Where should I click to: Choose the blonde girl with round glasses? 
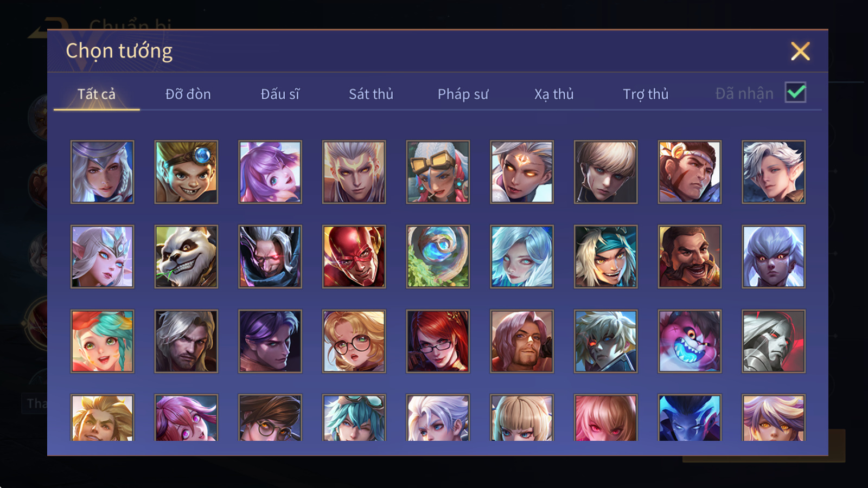click(x=354, y=341)
